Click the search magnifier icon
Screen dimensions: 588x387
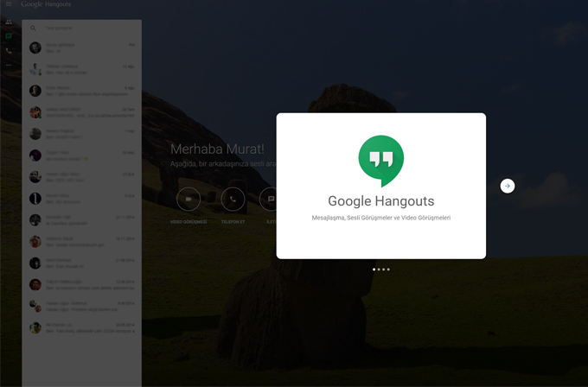tap(33, 29)
